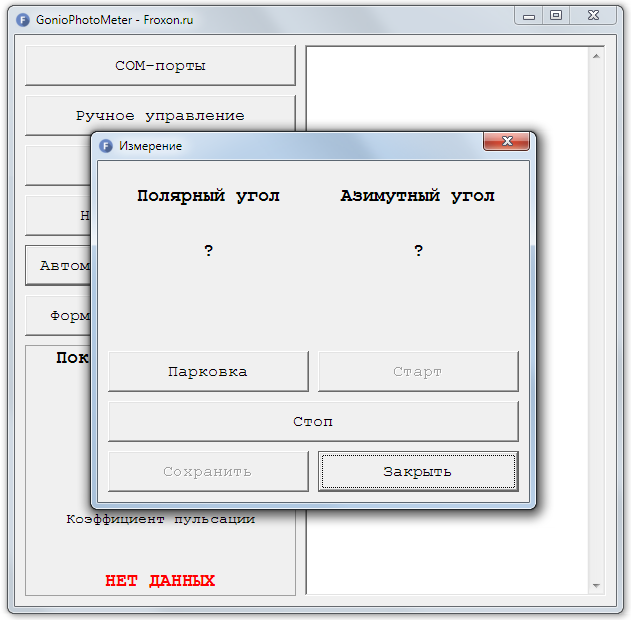Click the Коэффициент пульсации label
Viewport: 631px width, 620px height.
pos(161,519)
